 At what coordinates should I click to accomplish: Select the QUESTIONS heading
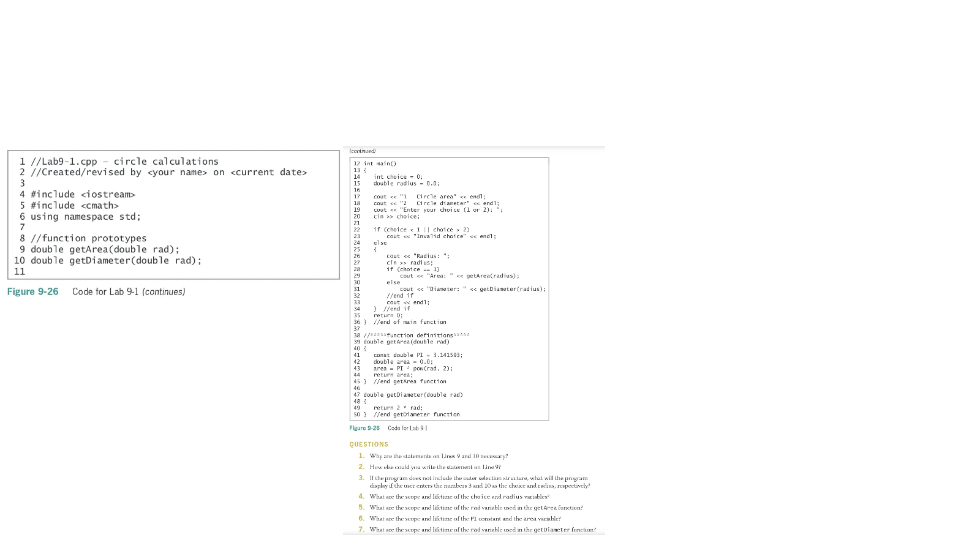point(369,444)
